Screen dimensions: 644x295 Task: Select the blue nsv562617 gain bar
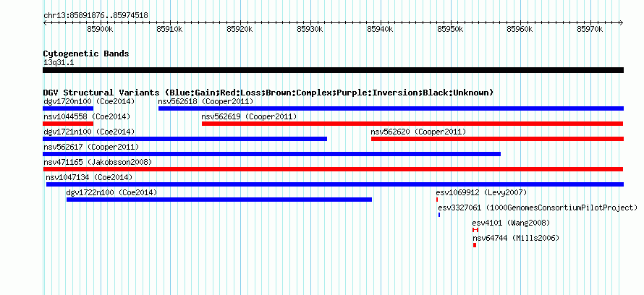pos(271,154)
